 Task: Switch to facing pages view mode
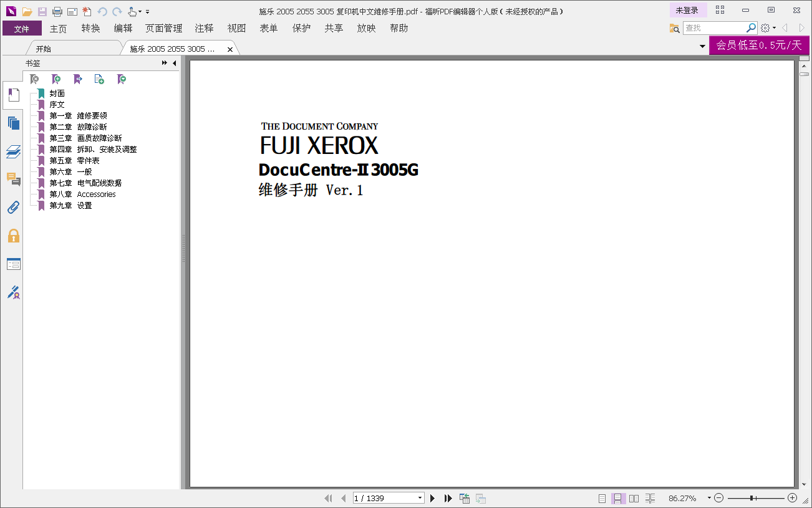click(x=634, y=498)
